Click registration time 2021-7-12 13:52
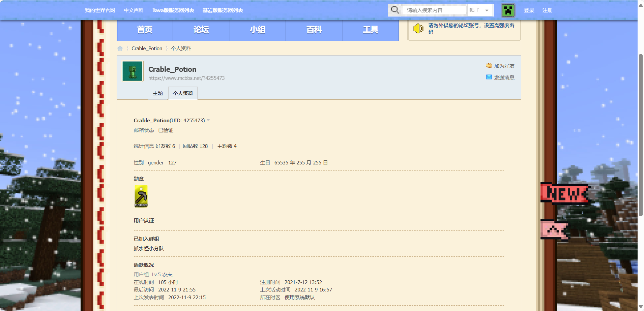 coord(303,282)
